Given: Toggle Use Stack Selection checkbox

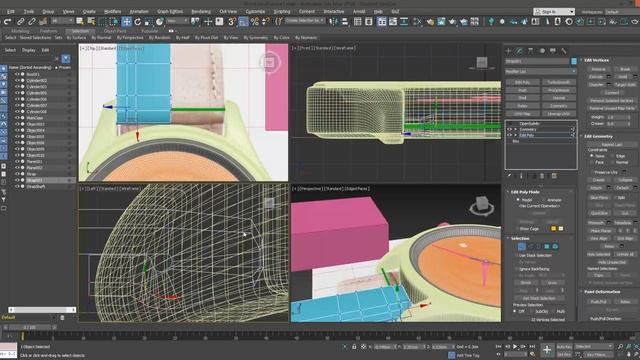Looking at the screenshot, I should coord(517,256).
